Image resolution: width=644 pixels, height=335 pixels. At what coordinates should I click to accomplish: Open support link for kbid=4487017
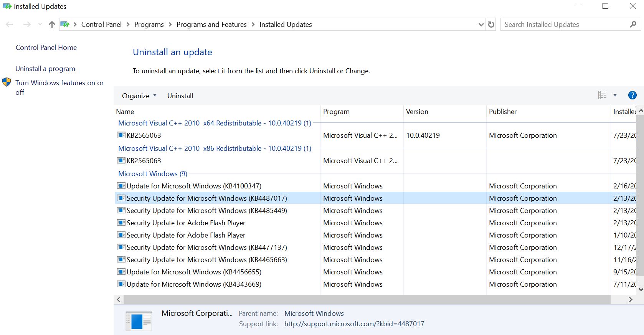[354, 324]
